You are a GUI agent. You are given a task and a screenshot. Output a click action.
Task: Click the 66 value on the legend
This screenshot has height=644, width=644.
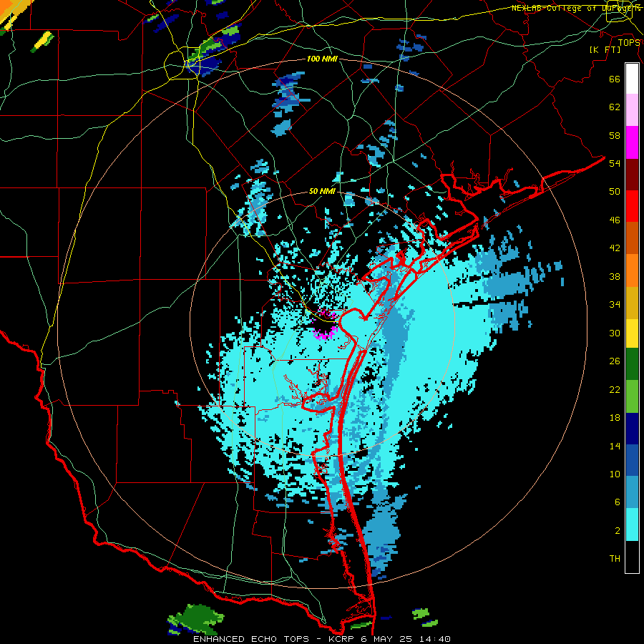coord(615,79)
